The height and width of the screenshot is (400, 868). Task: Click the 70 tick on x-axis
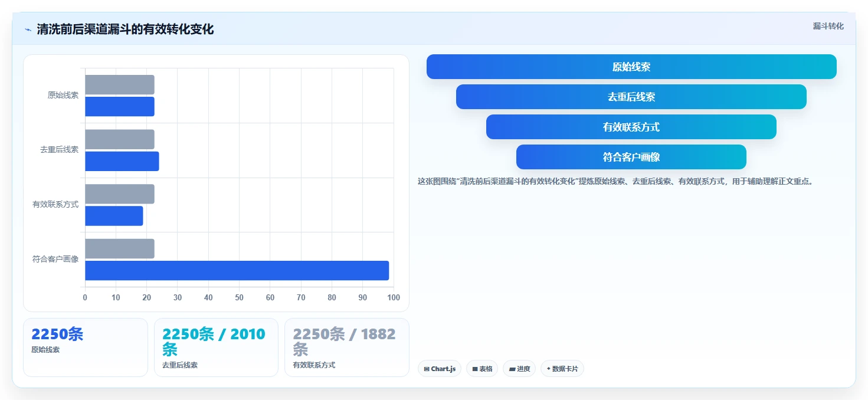[301, 297]
